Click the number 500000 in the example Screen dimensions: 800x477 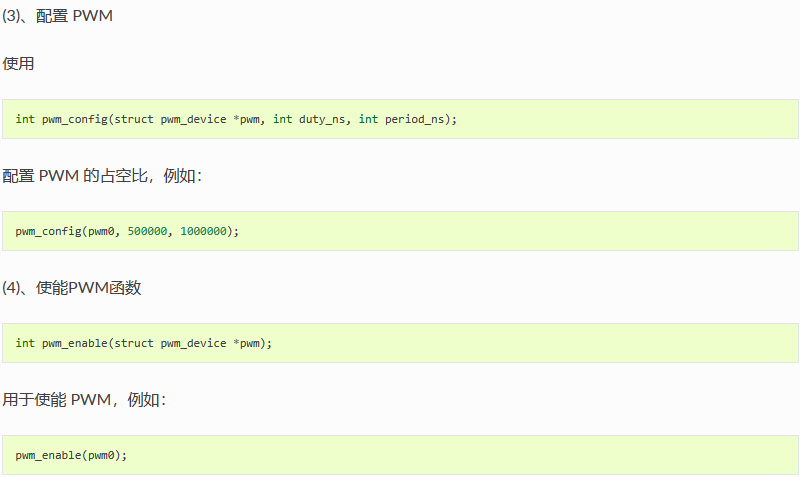tap(147, 231)
